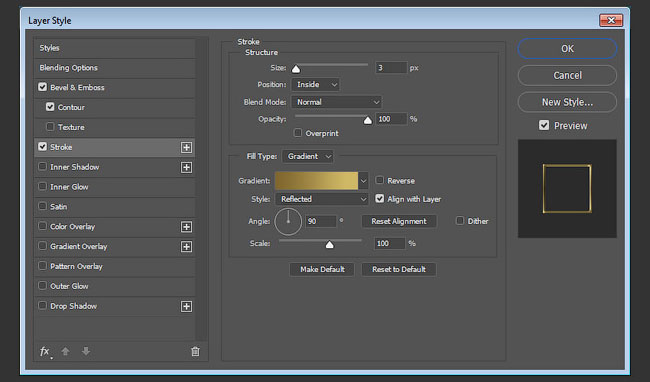Turn on the Dither checkbox
This screenshot has height=382, width=650.
click(x=460, y=221)
